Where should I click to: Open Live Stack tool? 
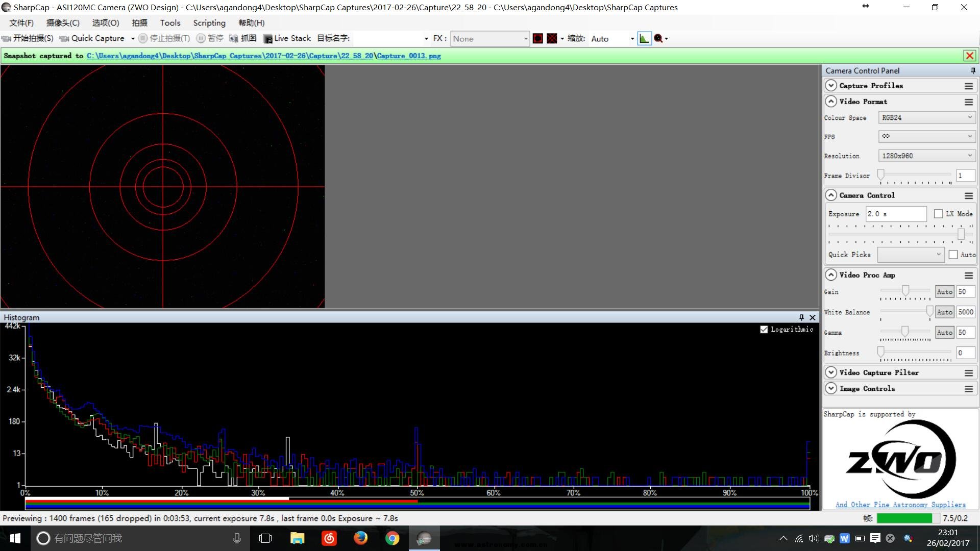287,38
